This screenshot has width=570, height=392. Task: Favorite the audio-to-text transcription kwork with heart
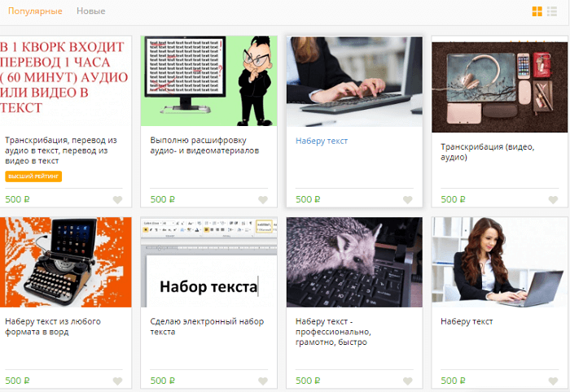tap(117, 199)
